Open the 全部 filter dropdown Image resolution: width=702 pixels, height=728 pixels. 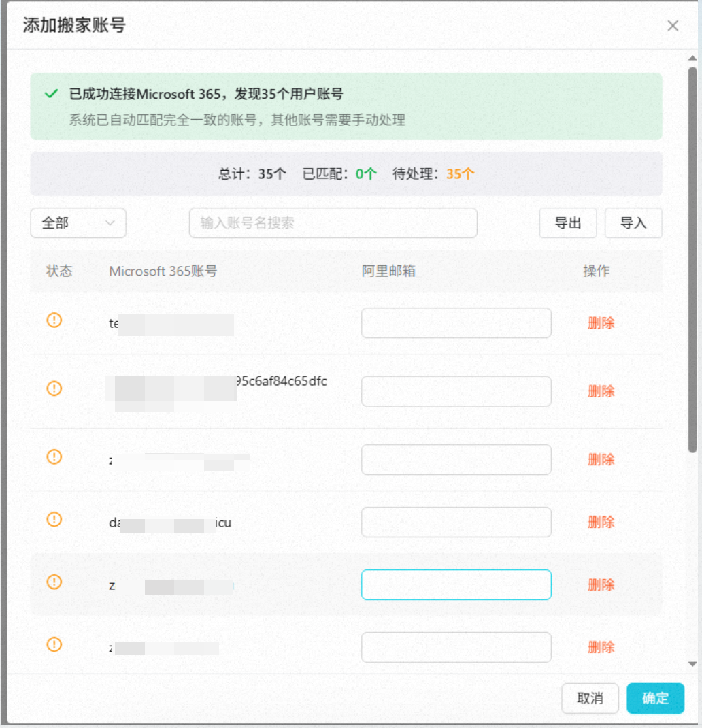pyautogui.click(x=78, y=223)
